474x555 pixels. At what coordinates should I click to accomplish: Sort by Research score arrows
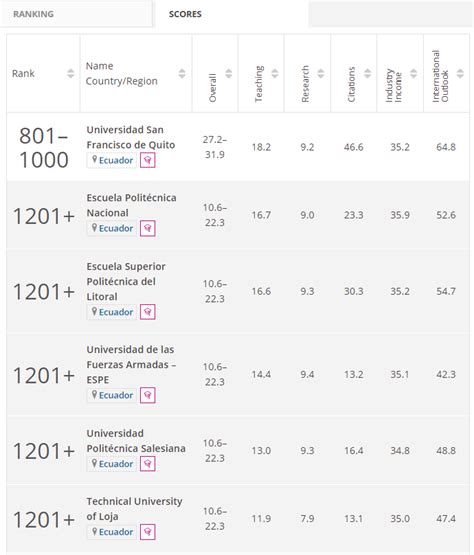(x=321, y=73)
